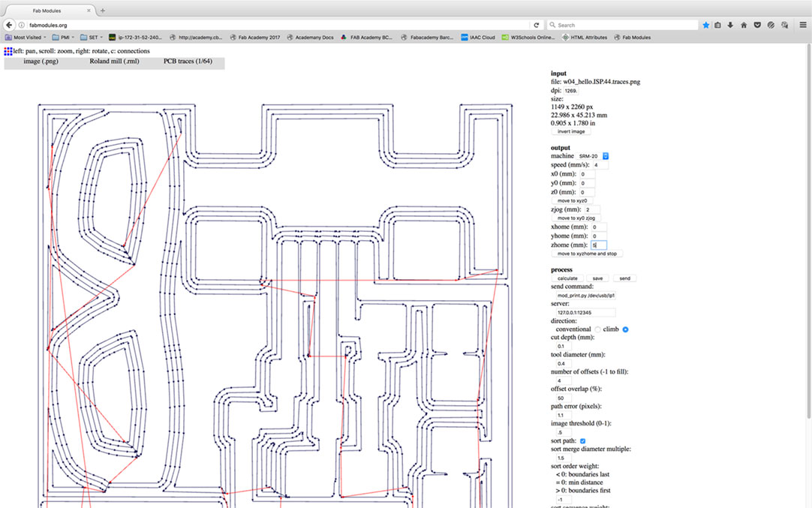812x508 pixels.
Task: Open the image (.png) input menu
Action: click(x=41, y=61)
